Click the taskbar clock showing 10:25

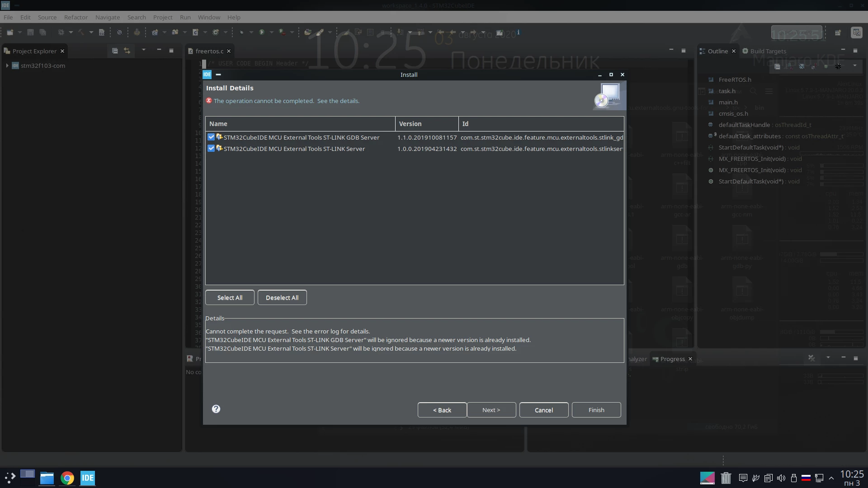pos(852,478)
